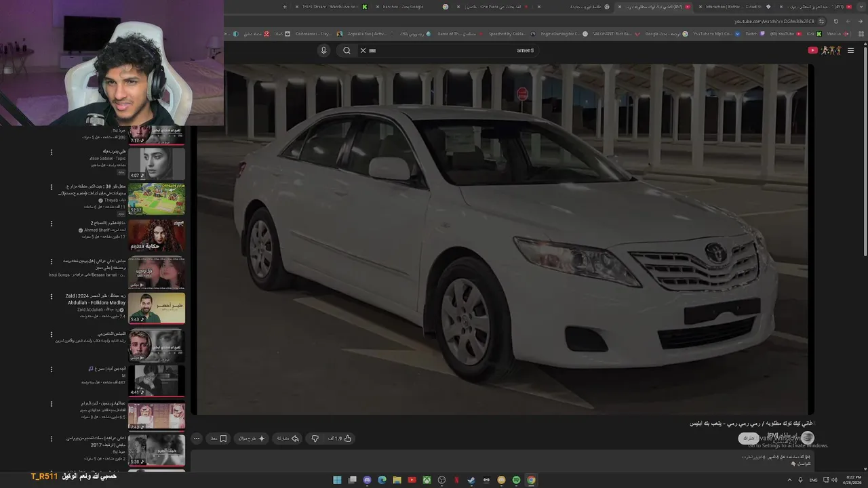The height and width of the screenshot is (488, 868).
Task: Subscribe to the channel (اشتراك)
Action: (749, 439)
